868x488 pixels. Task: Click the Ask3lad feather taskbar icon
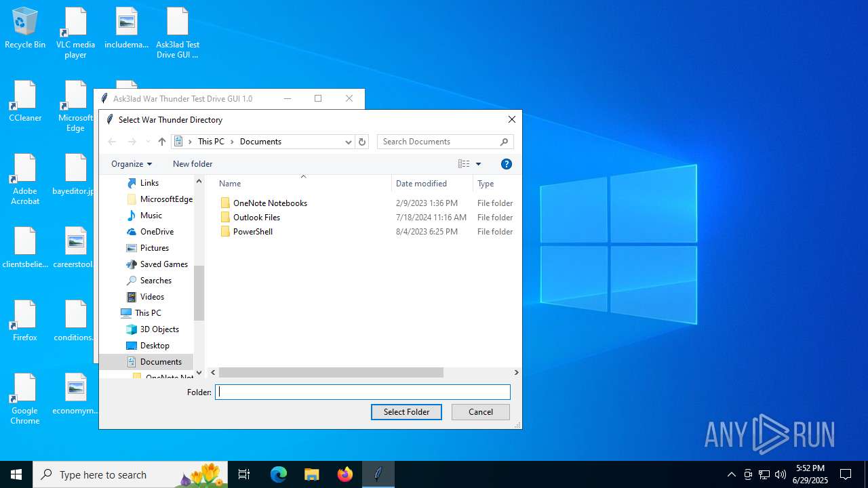[378, 474]
